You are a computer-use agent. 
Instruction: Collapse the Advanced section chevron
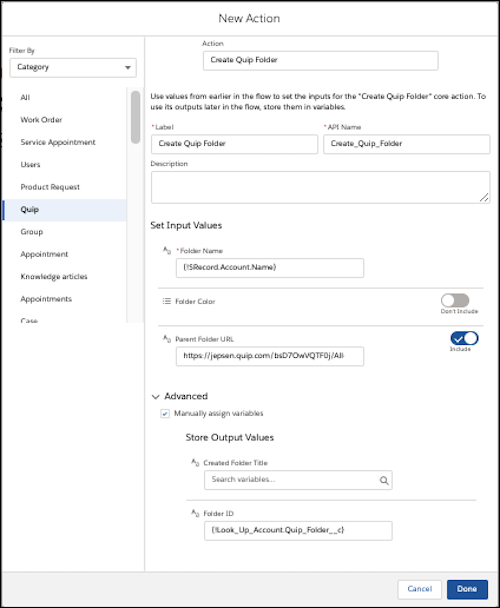tap(156, 397)
